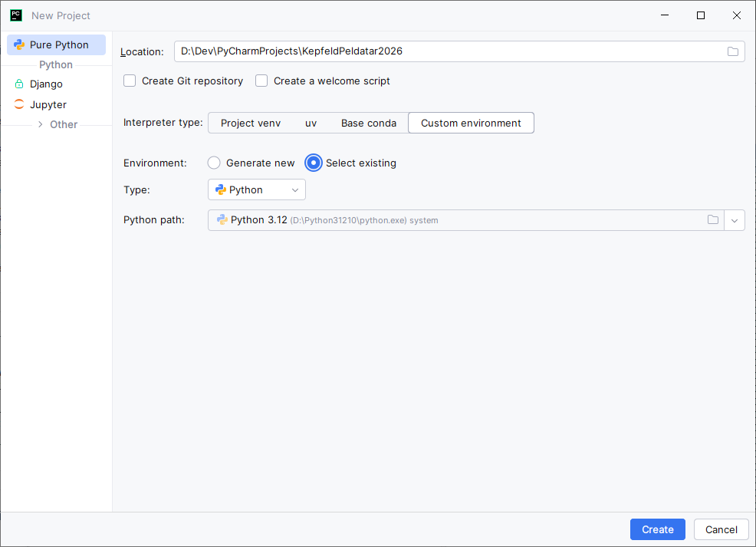Select the Generate new radio button
Image resolution: width=756 pixels, height=547 pixels.
pos(214,163)
